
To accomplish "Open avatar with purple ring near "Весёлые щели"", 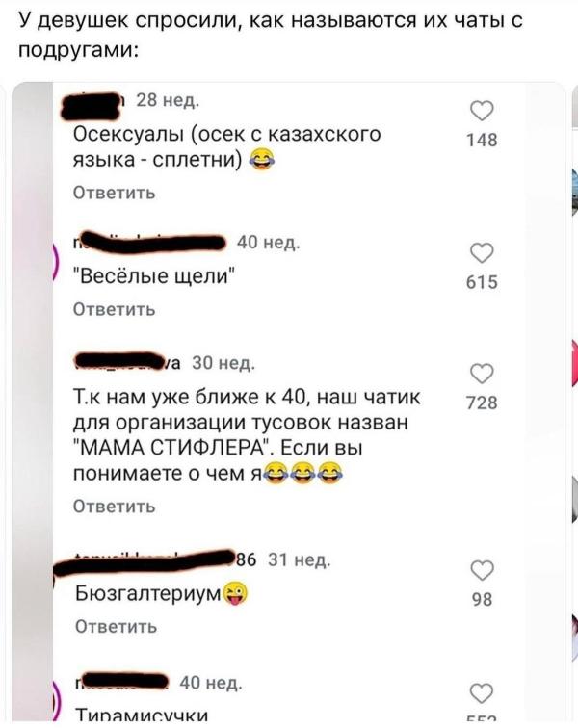I will [x=55, y=262].
